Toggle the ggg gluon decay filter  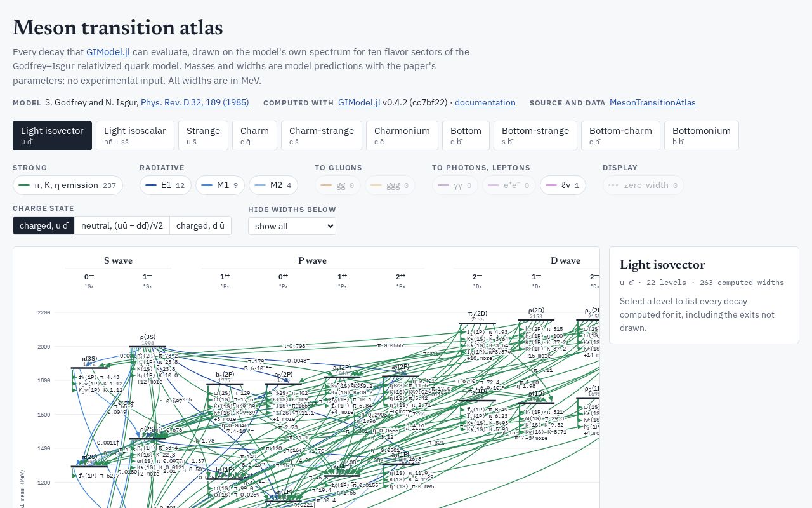(x=390, y=185)
